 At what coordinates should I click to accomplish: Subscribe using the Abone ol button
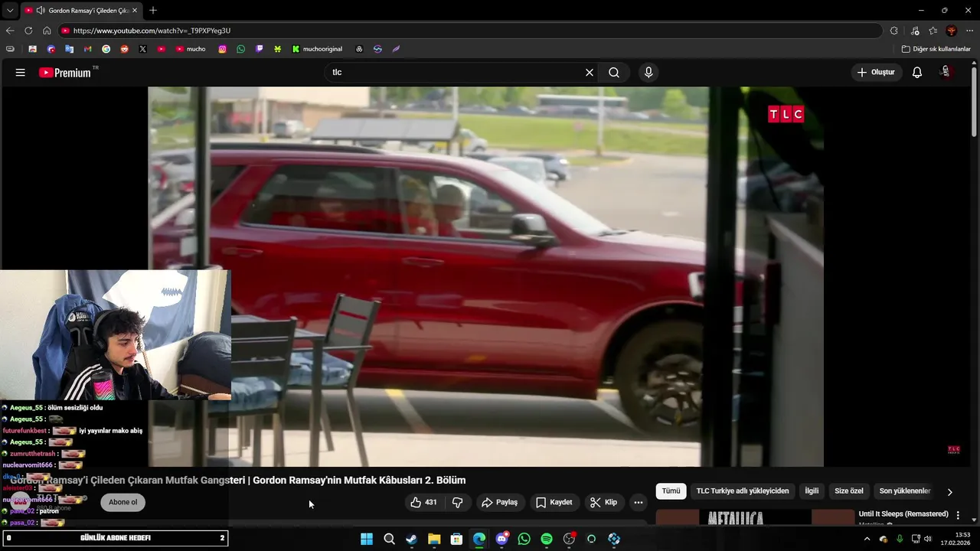click(122, 502)
